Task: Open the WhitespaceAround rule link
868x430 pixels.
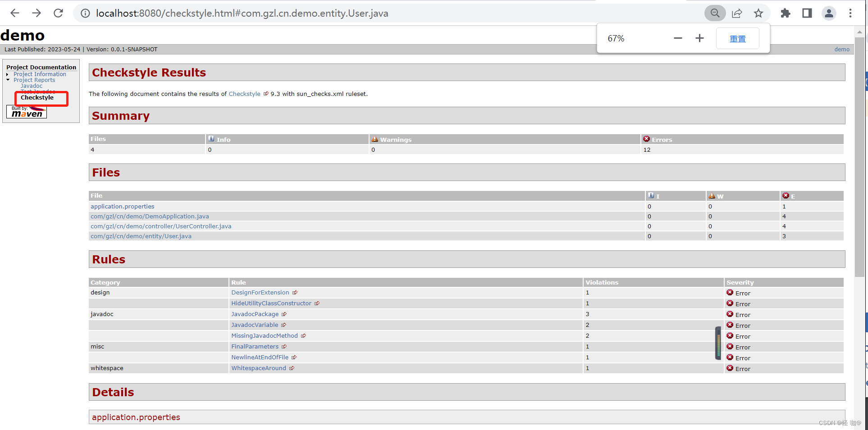Action: [x=259, y=368]
